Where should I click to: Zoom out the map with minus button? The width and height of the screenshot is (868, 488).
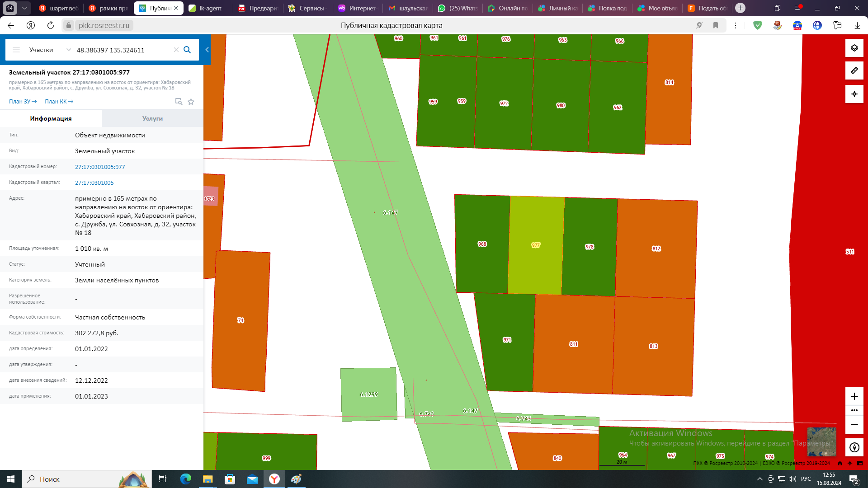coord(854,425)
